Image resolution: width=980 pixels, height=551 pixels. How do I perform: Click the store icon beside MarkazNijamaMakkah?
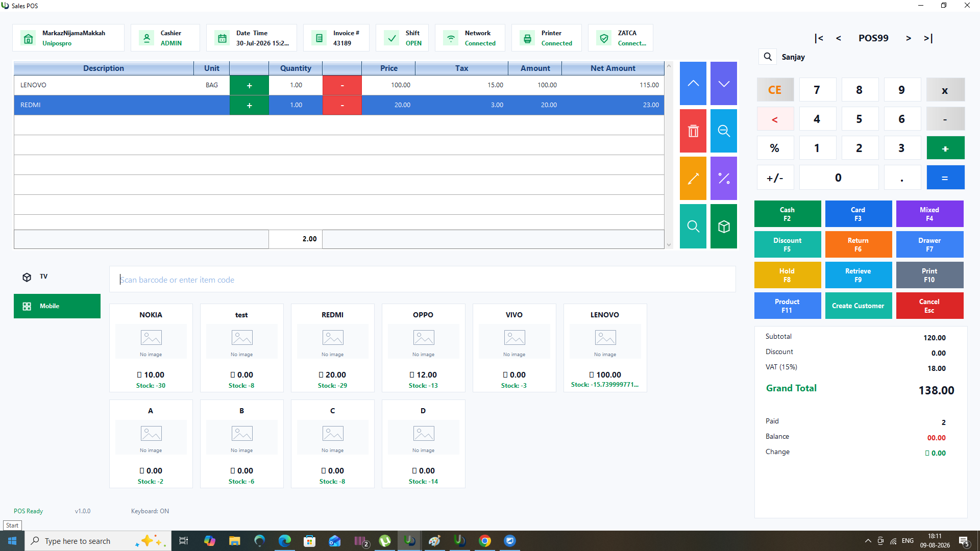tap(29, 38)
